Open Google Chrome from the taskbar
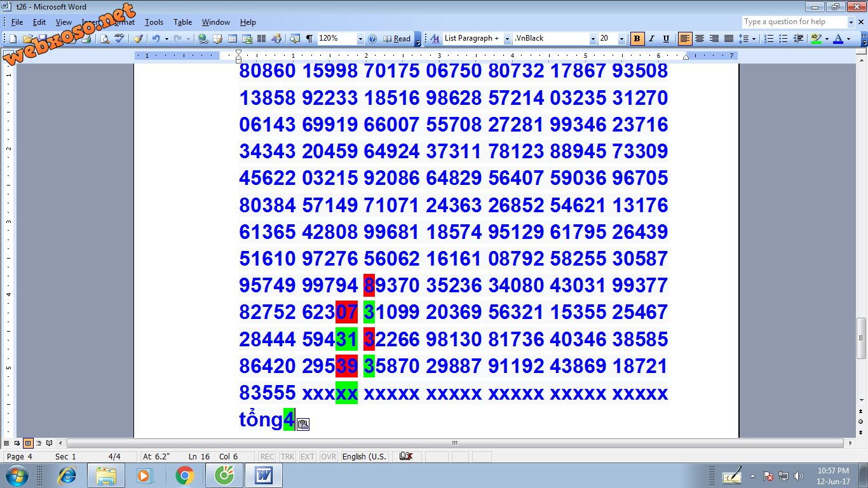 tap(185, 475)
